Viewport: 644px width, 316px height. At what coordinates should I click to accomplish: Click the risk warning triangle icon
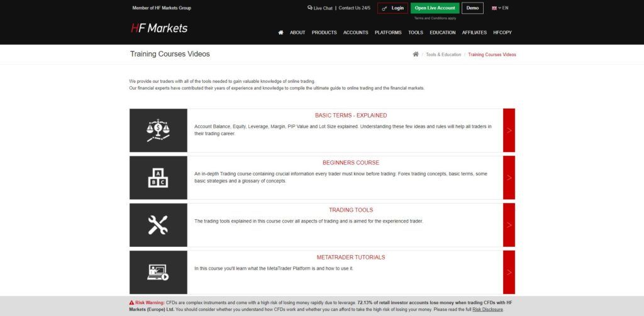tap(131, 302)
